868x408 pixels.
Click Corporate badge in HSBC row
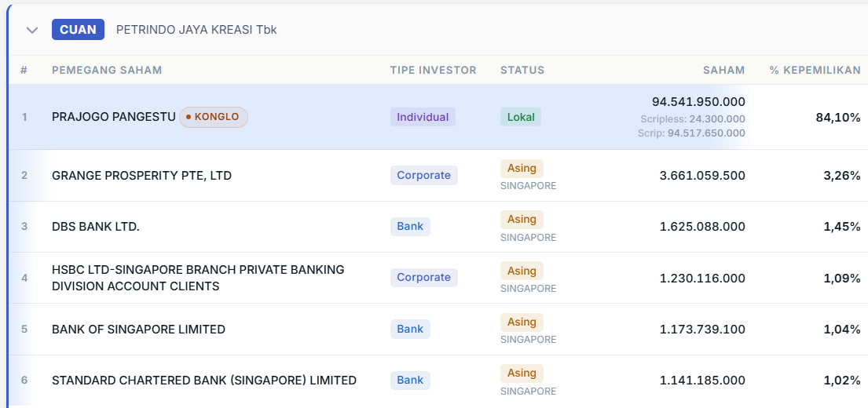pyautogui.click(x=423, y=277)
